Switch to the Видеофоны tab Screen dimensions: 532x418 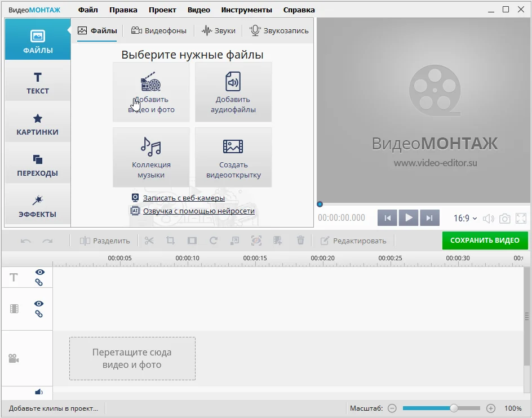pos(158,31)
